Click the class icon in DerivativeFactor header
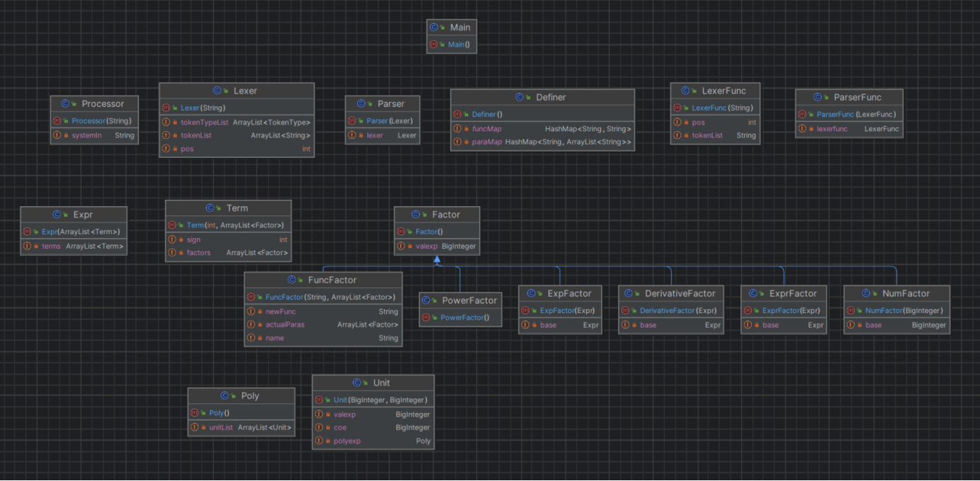The height and width of the screenshot is (481, 980). (629, 293)
